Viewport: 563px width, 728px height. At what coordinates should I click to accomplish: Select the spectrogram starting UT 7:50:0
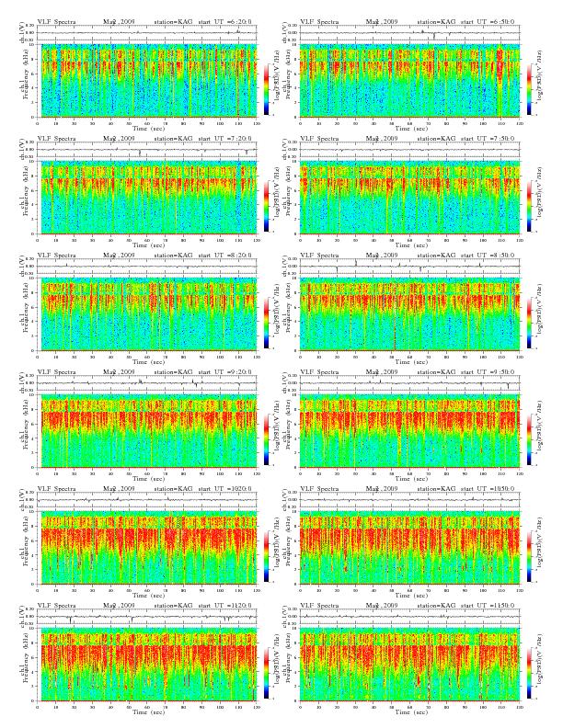[x=409, y=198]
